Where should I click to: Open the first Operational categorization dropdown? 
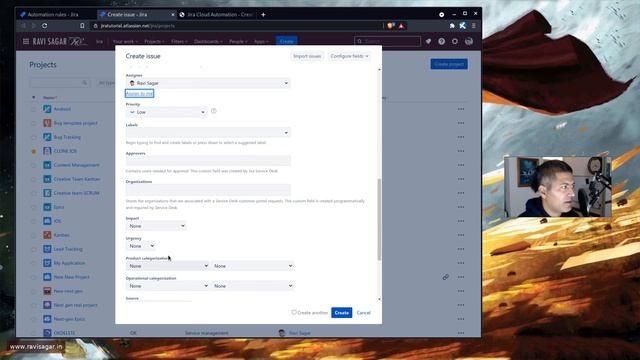[x=168, y=286]
